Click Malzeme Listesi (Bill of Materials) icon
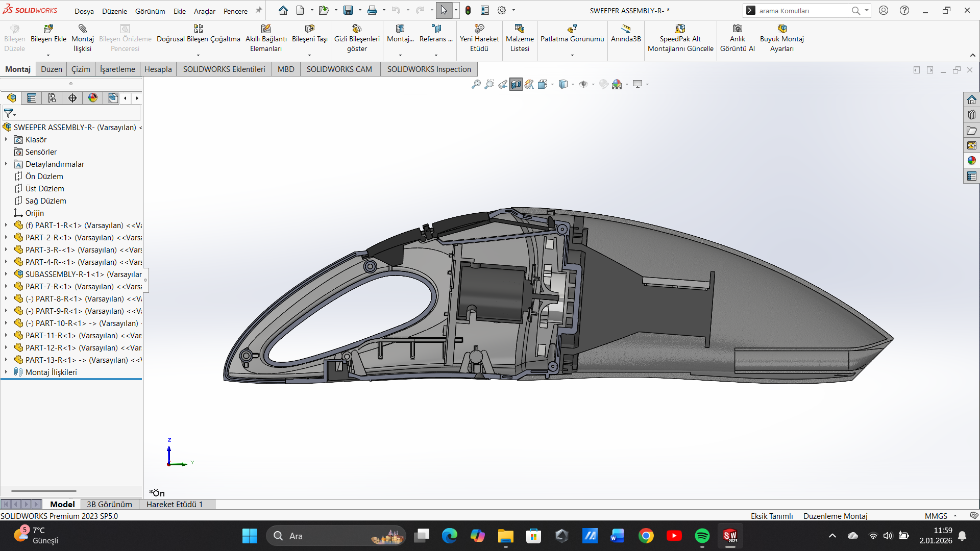The image size is (980, 551). (520, 29)
